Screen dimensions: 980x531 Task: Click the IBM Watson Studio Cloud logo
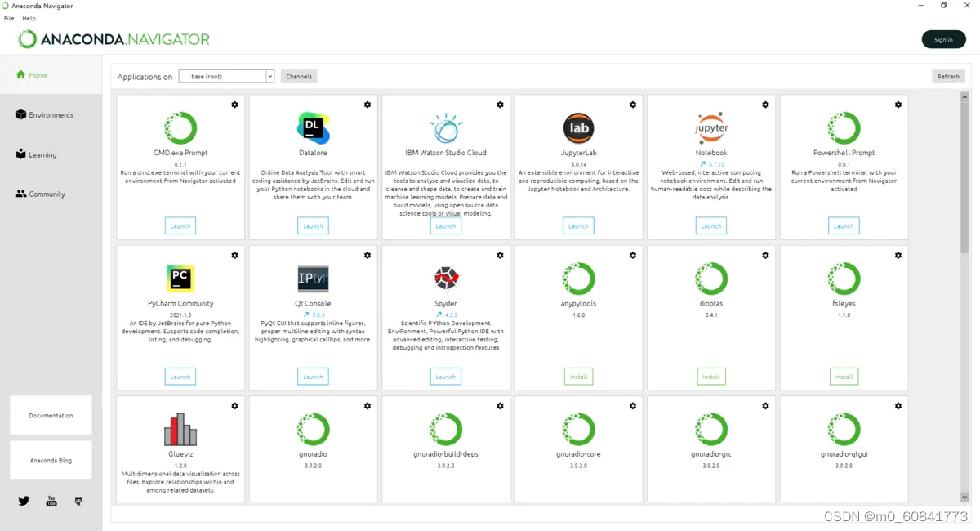tap(446, 128)
